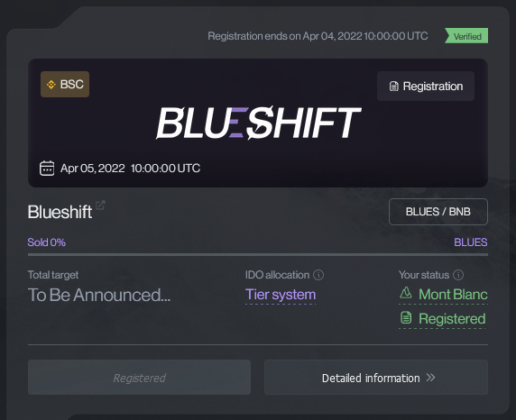Open Detailed information button
The image size is (516, 420).
coord(376,378)
